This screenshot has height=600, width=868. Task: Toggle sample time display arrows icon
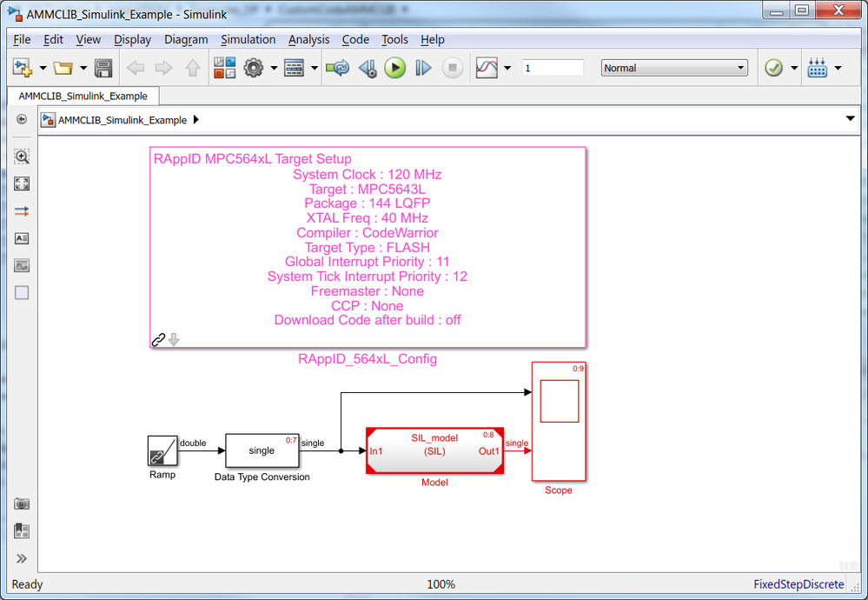coord(22,211)
